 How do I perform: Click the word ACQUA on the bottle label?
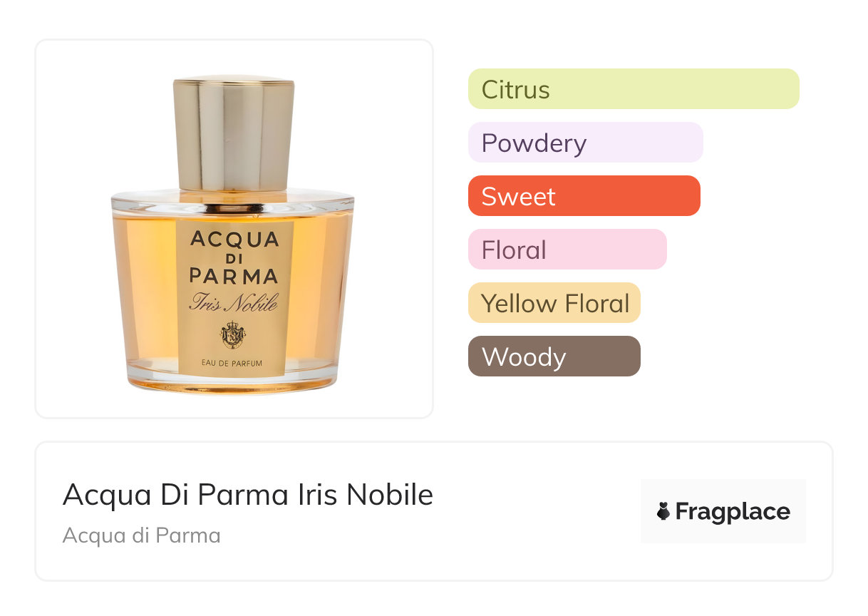pyautogui.click(x=234, y=240)
